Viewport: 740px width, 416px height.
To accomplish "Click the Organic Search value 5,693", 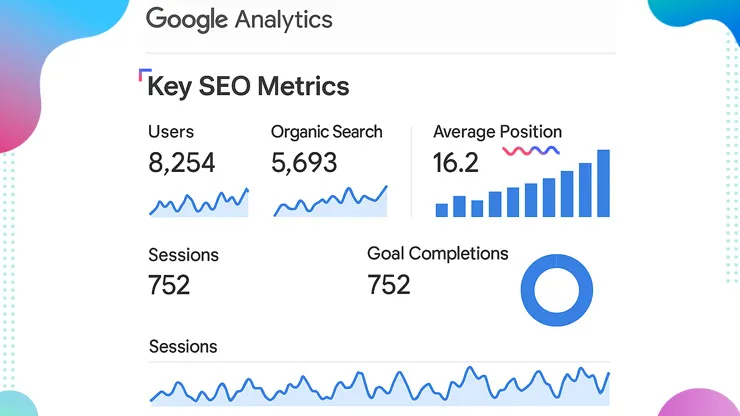I will 304,163.
